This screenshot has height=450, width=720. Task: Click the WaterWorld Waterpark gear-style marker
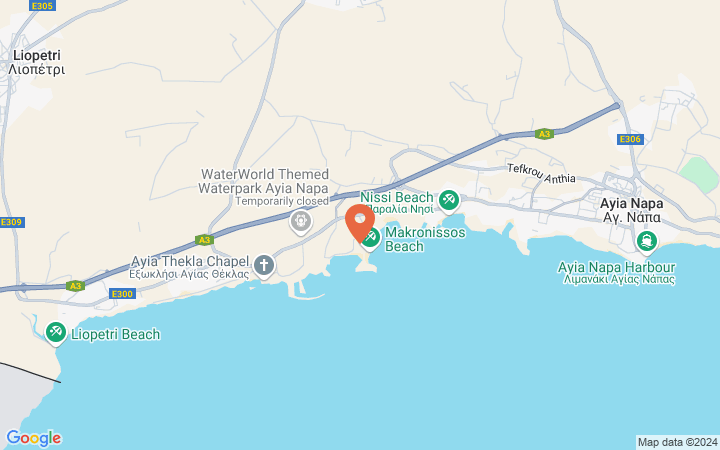click(301, 222)
